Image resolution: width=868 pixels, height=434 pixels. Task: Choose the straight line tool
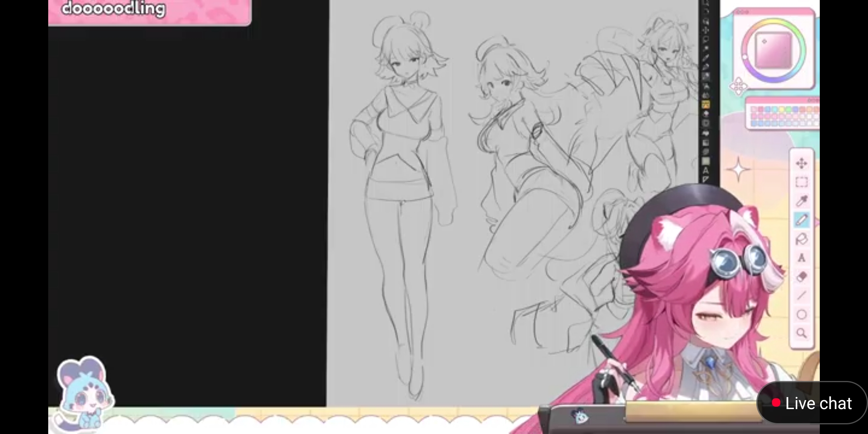point(801,296)
